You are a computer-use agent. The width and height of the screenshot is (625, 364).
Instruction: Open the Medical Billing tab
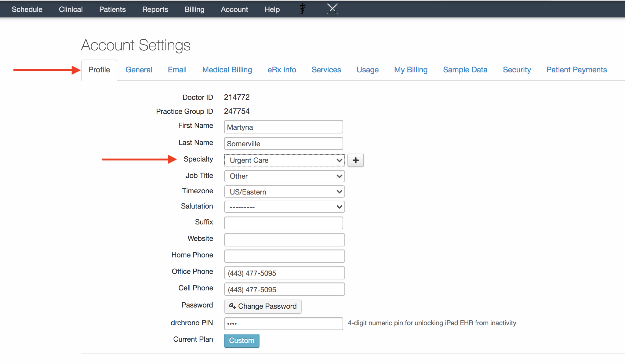pos(227,70)
